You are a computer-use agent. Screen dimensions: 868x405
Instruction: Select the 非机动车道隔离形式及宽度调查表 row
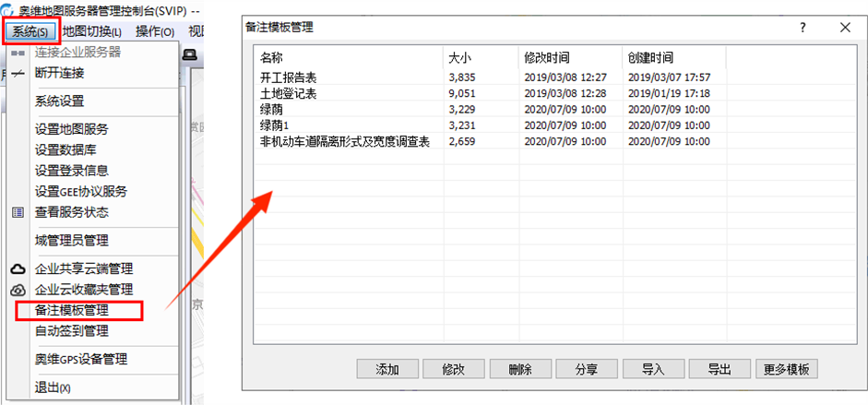coord(345,141)
